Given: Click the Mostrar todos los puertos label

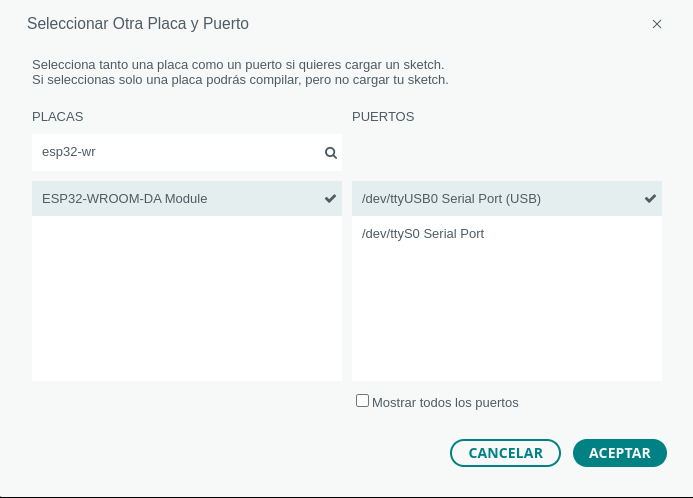Looking at the screenshot, I should click(445, 403).
